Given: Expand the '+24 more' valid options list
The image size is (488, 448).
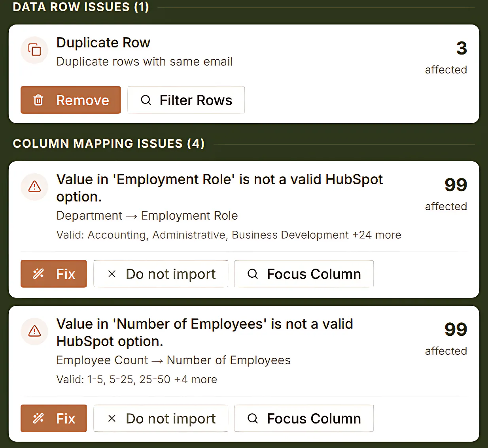Looking at the screenshot, I should 377,235.
